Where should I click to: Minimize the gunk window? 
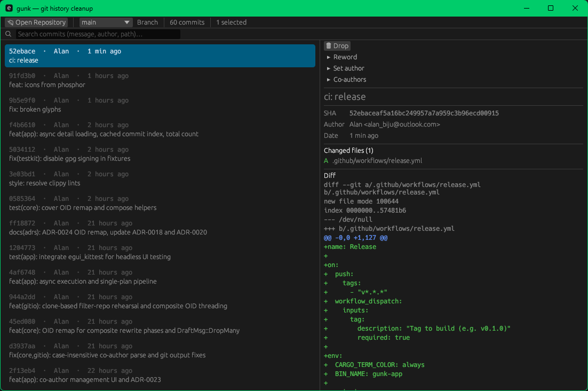pos(527,8)
